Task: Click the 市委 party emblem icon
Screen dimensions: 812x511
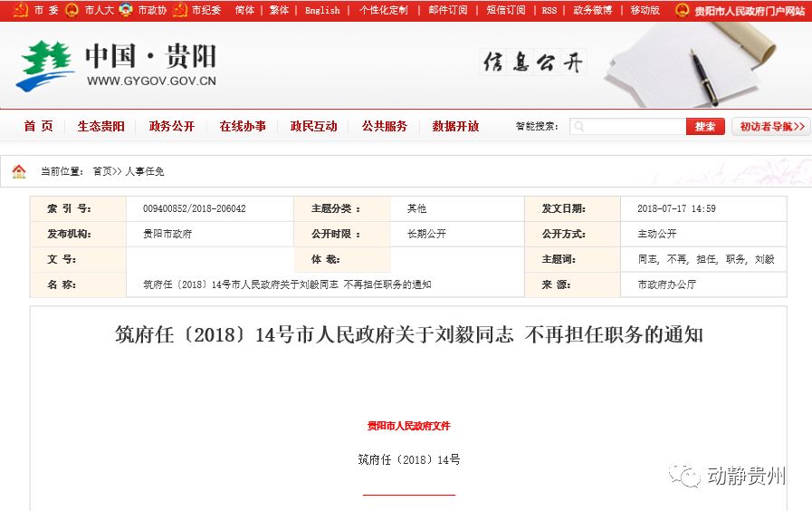Action: [x=19, y=10]
